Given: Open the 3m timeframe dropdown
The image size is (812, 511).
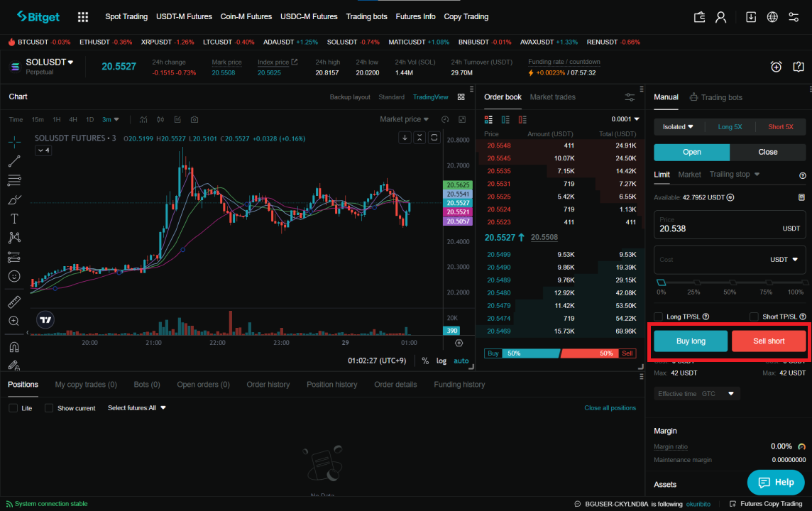Looking at the screenshot, I should 110,120.
